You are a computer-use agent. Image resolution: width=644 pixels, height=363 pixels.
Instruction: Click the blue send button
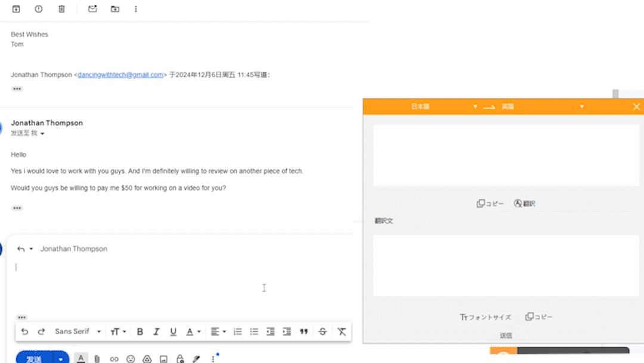pos(35,358)
